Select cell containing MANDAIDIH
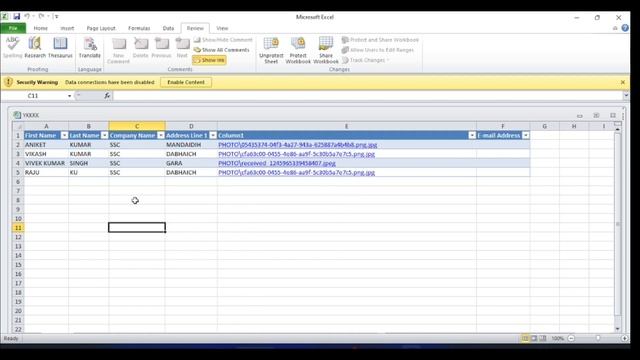Image resolution: width=640 pixels, height=360 pixels. 191,145
